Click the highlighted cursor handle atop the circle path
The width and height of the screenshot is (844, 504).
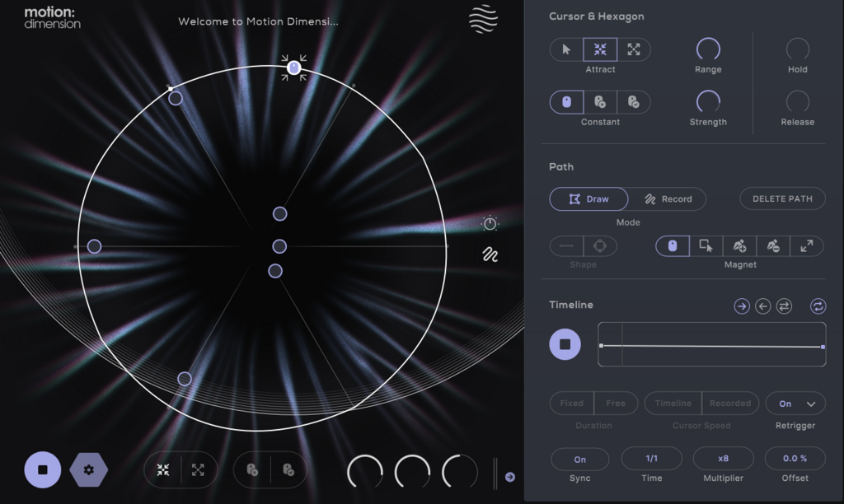point(293,68)
